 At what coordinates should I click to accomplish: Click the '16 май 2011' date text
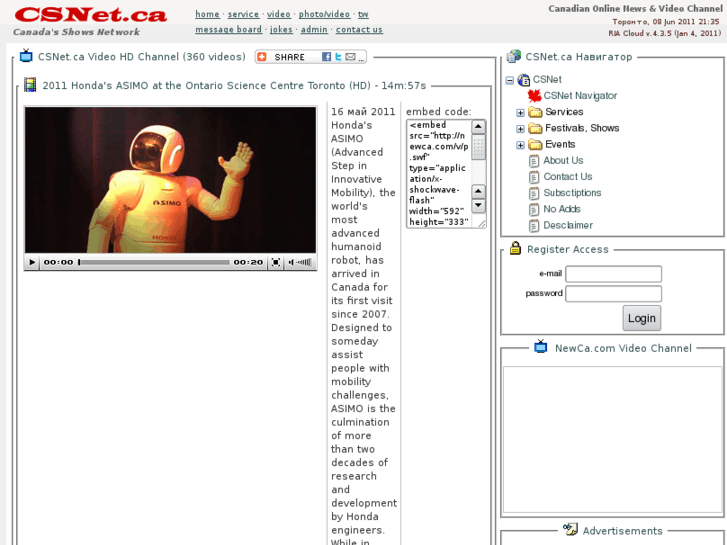(x=363, y=112)
